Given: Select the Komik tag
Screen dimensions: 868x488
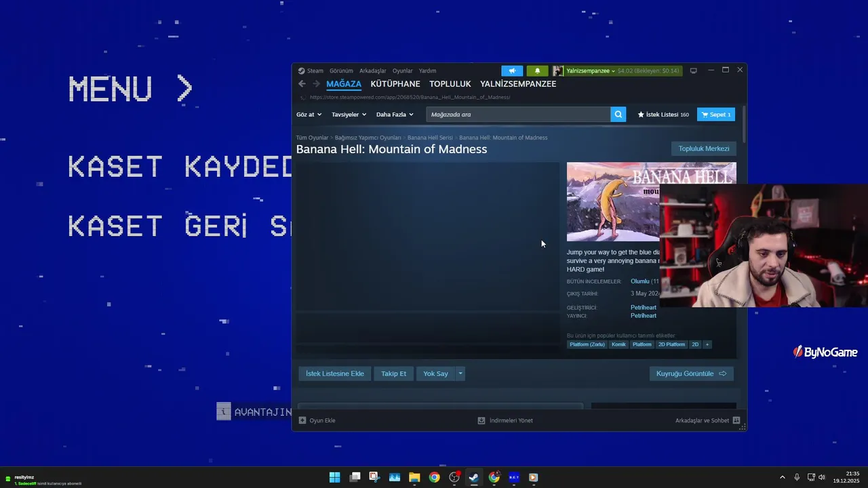Looking at the screenshot, I should [x=618, y=344].
